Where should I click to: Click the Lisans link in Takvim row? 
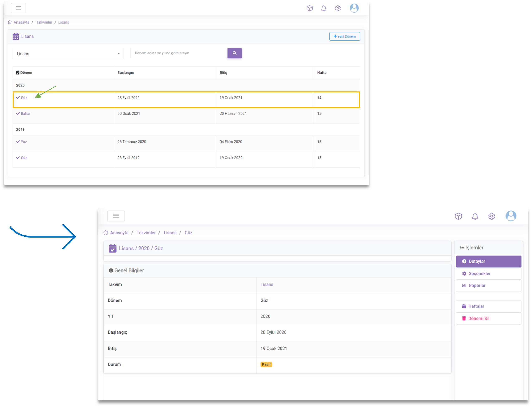click(267, 284)
